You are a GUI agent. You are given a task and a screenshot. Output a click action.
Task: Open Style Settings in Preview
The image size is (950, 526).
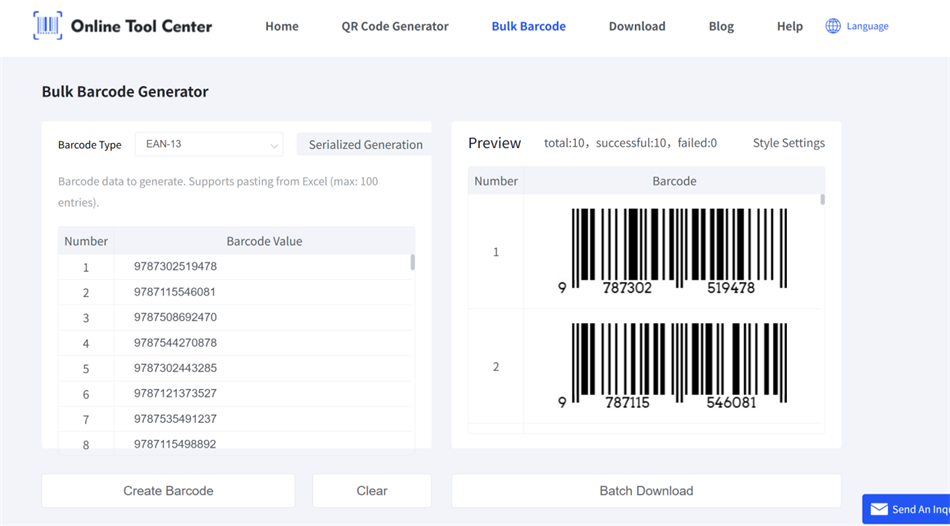[x=788, y=143]
